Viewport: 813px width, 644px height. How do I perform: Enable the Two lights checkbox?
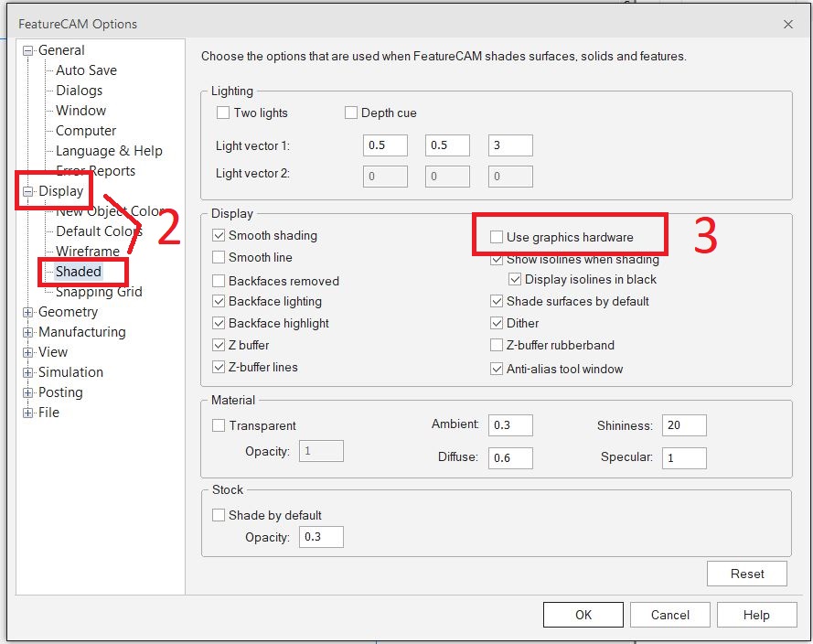click(x=222, y=113)
